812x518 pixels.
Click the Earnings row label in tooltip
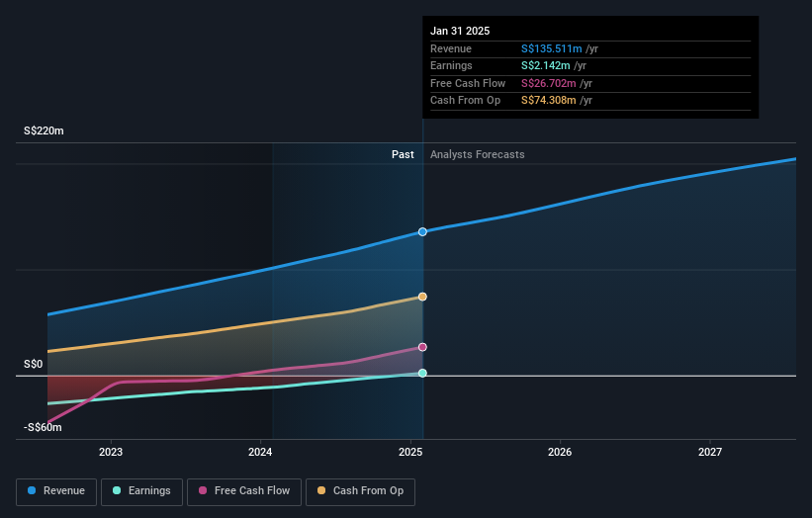tap(451, 65)
